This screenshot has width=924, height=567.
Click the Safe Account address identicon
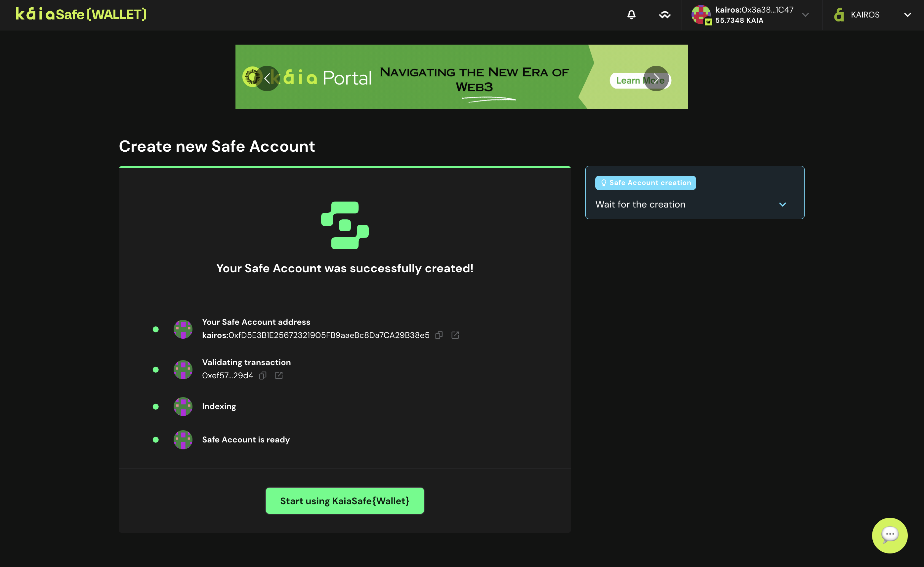(x=183, y=329)
